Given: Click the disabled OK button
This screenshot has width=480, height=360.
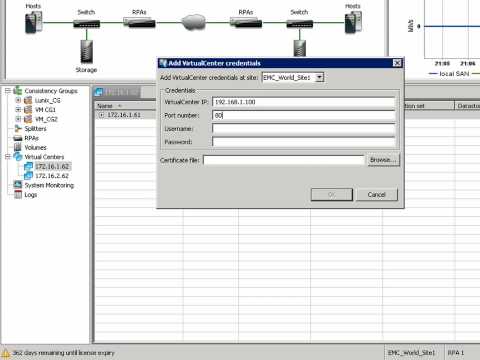Looking at the screenshot, I should coord(332,195).
